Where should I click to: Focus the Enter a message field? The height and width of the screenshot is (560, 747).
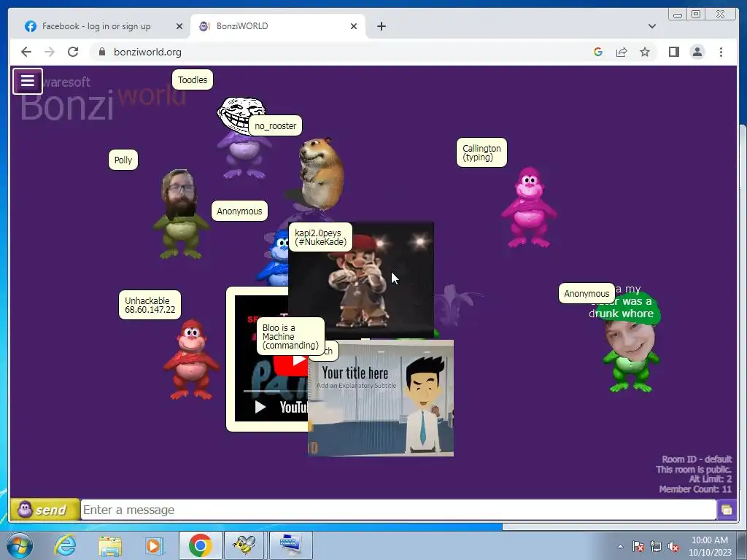tap(398, 510)
